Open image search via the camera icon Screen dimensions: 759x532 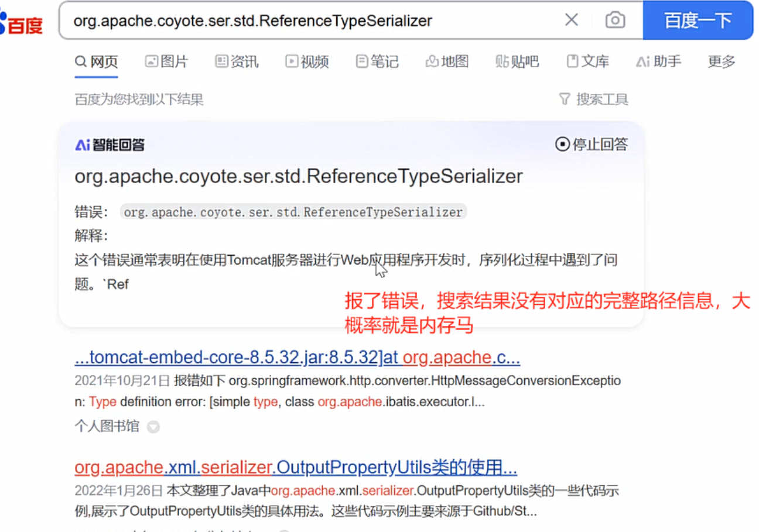coord(615,19)
